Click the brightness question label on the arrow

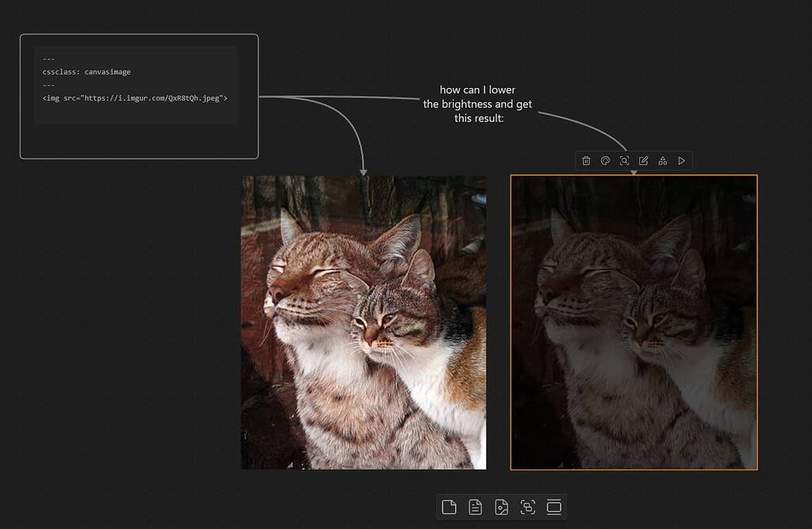tap(479, 103)
